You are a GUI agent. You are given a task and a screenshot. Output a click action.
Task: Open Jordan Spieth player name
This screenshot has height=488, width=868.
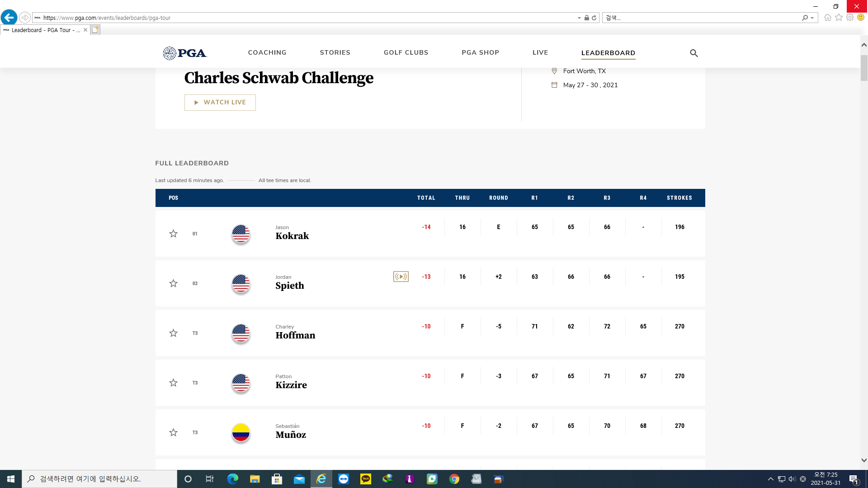pyautogui.click(x=290, y=282)
